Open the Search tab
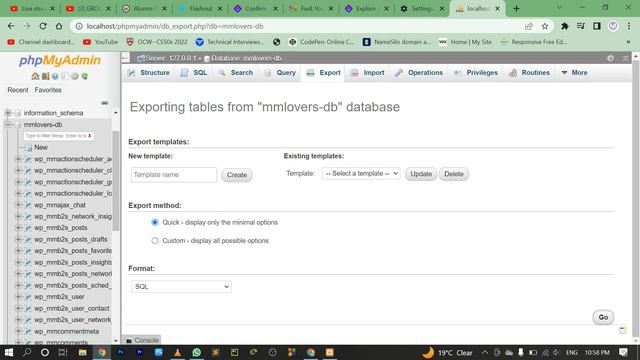640x360 pixels. tap(236, 73)
